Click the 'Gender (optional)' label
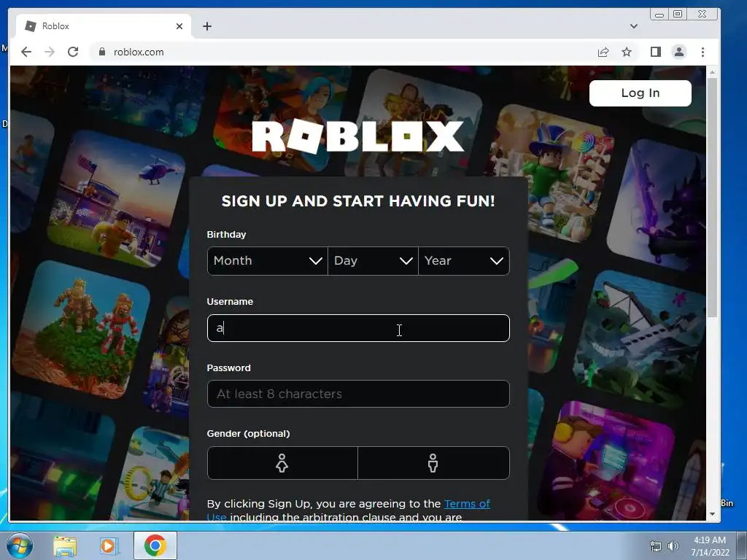The width and height of the screenshot is (747, 560). coord(248,433)
